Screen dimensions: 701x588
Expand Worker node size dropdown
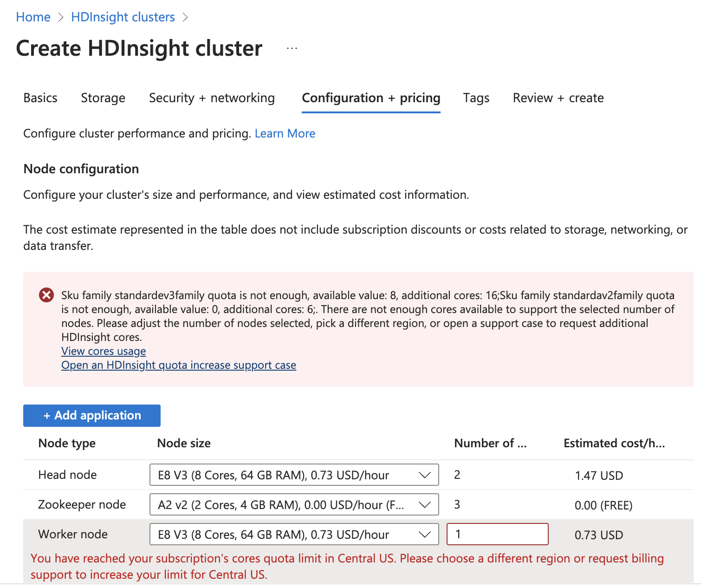(294, 535)
